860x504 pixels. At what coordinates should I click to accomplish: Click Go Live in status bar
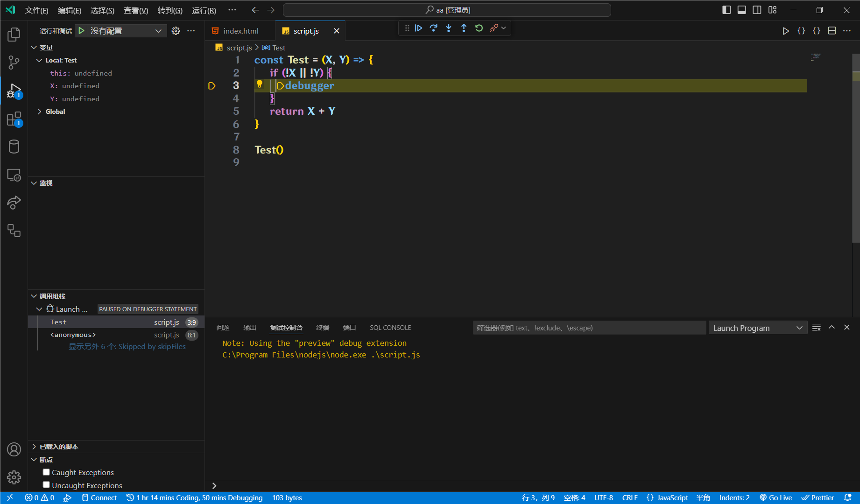[775, 498]
